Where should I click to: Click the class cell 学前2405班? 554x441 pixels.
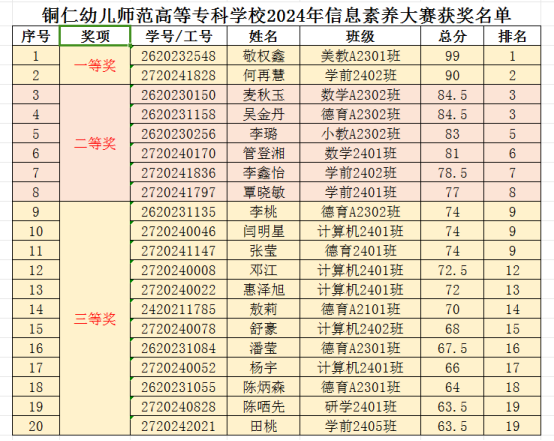(360, 426)
